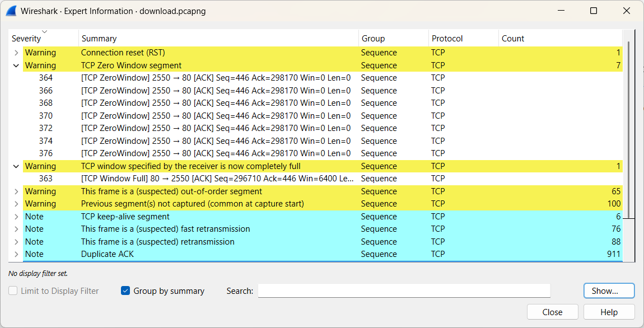Viewport: 644px width, 328px height.
Task: Sort by the Count column header
Action: pyautogui.click(x=512, y=39)
